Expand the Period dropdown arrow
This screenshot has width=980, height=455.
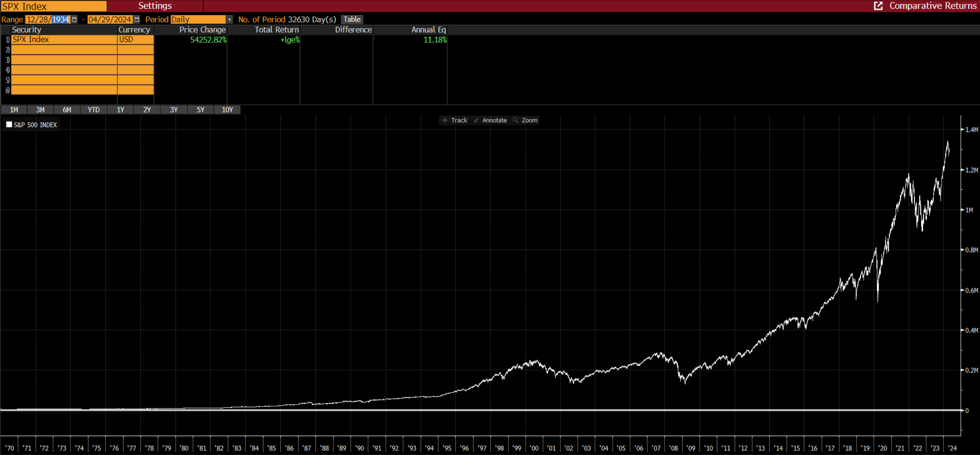click(x=229, y=19)
